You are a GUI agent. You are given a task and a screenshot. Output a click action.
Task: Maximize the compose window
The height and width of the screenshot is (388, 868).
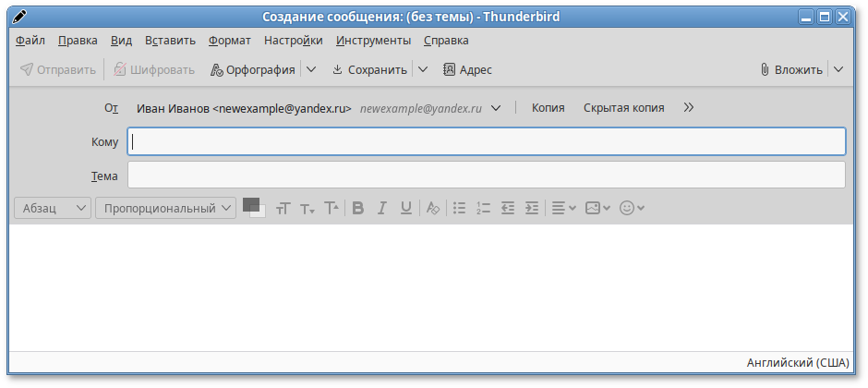click(825, 18)
